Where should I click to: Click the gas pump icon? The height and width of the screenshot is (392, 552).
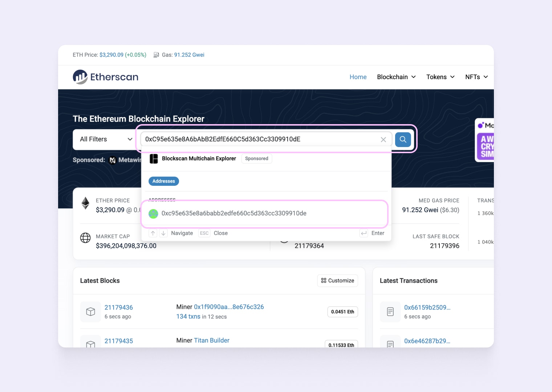tap(156, 55)
